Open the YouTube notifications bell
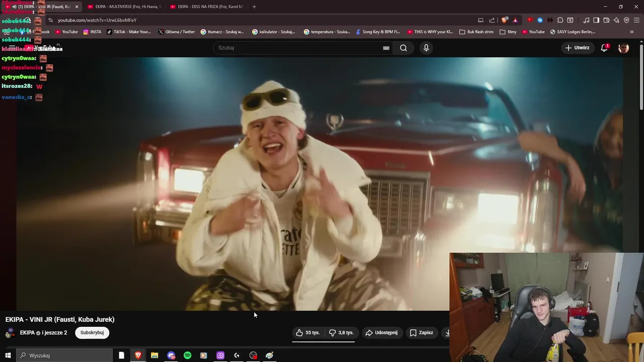The width and height of the screenshot is (644, 362). [605, 48]
